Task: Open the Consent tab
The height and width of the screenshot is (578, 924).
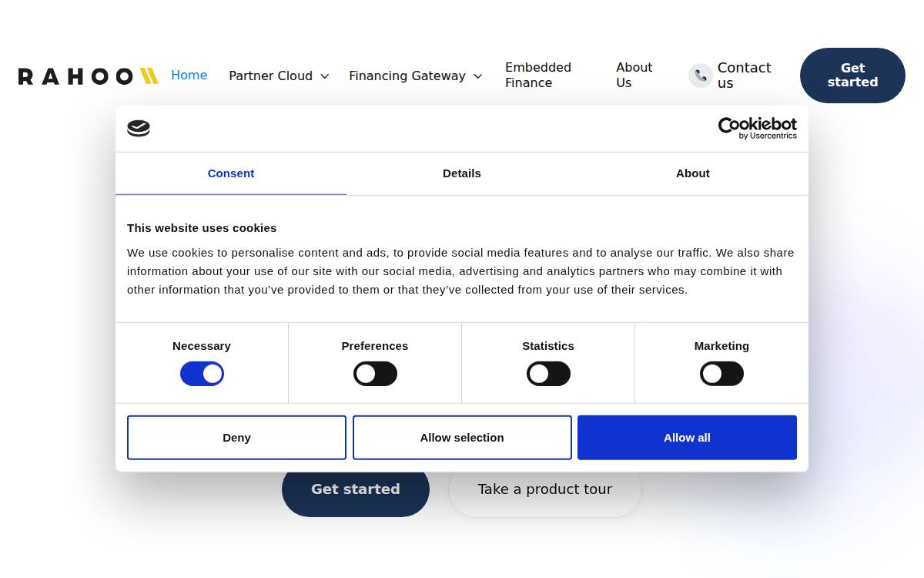Action: pyautogui.click(x=231, y=173)
